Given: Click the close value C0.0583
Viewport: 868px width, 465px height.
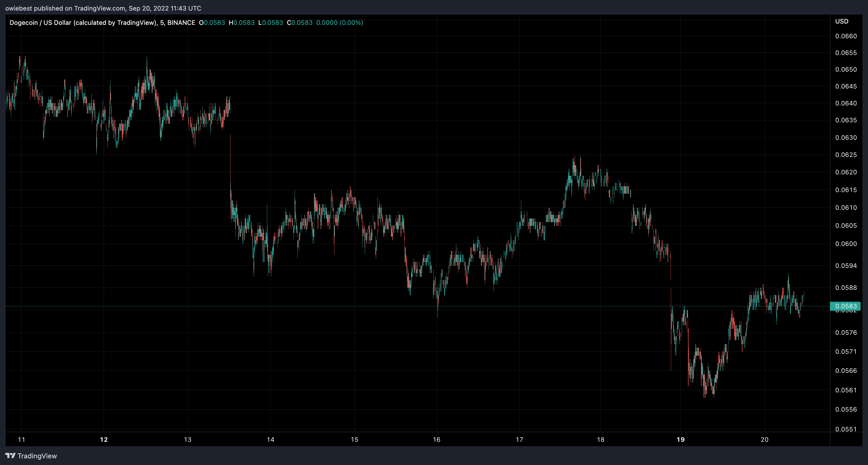Looking at the screenshot, I should coord(299,22).
